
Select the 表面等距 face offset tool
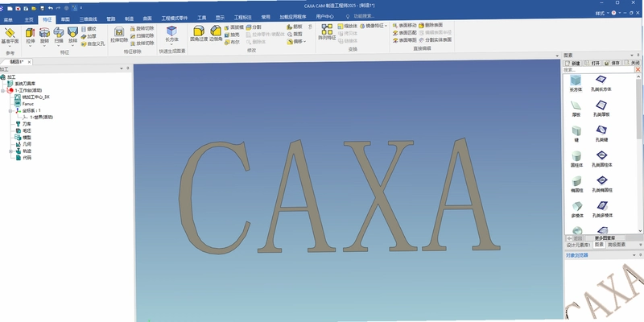pos(405,39)
